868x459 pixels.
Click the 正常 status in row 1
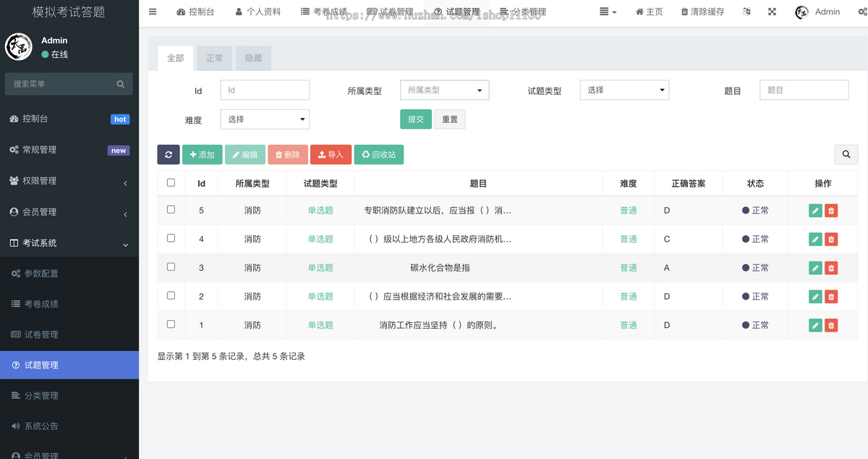(755, 325)
